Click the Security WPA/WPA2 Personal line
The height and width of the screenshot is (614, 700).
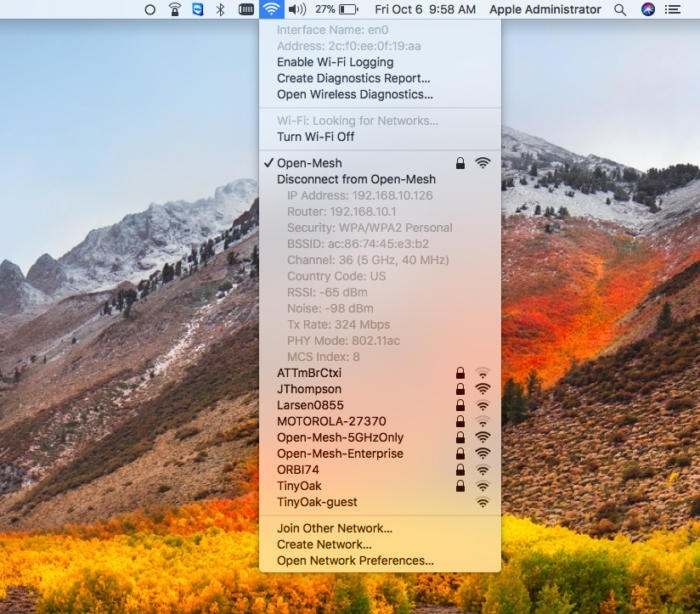[x=380, y=228]
